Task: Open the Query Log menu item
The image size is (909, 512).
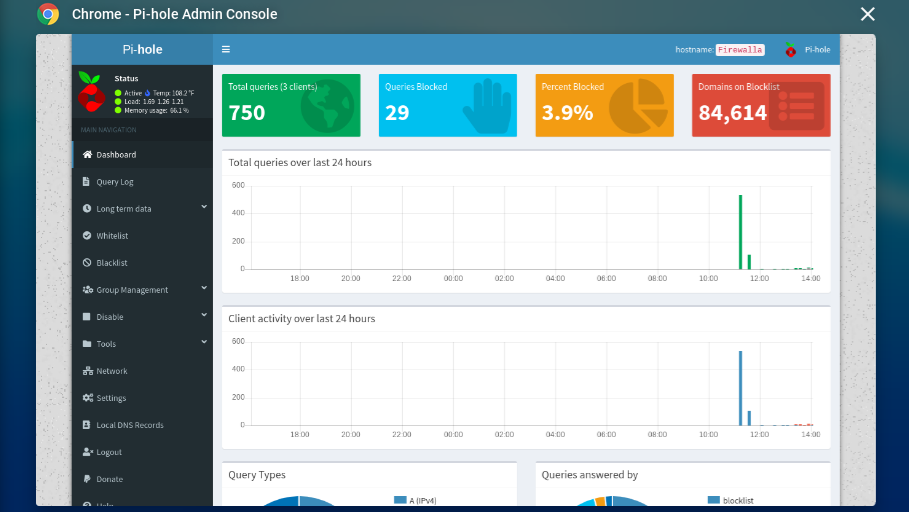Action: (143, 181)
